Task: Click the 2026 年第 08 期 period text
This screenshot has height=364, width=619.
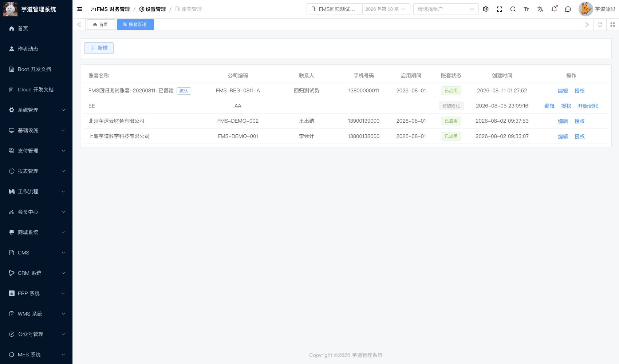Action: pyautogui.click(x=382, y=9)
